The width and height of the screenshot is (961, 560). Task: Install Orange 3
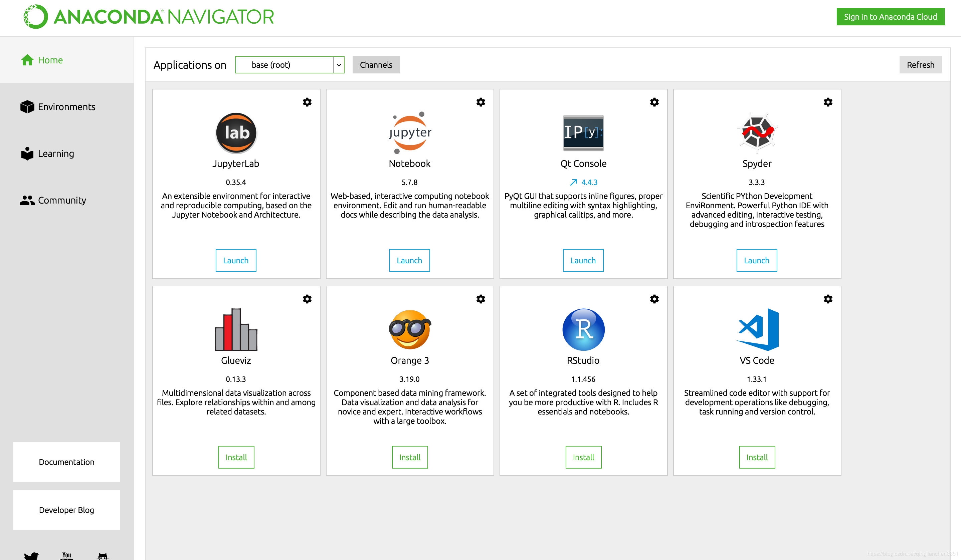click(x=410, y=457)
